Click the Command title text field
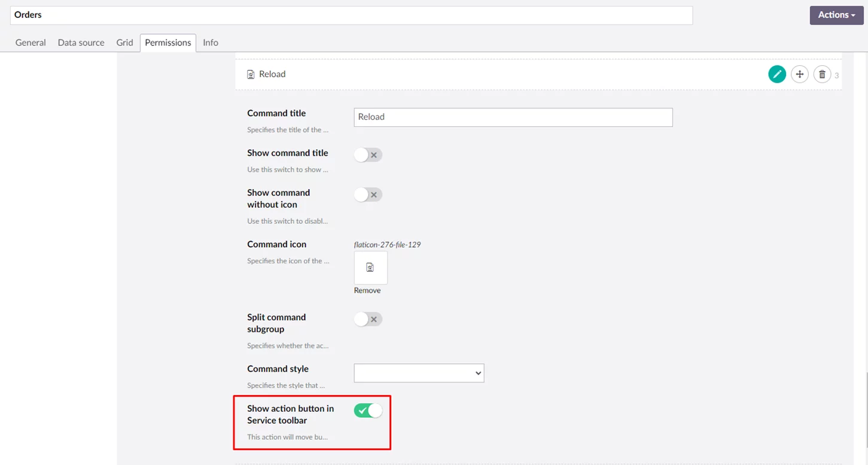 pyautogui.click(x=513, y=117)
